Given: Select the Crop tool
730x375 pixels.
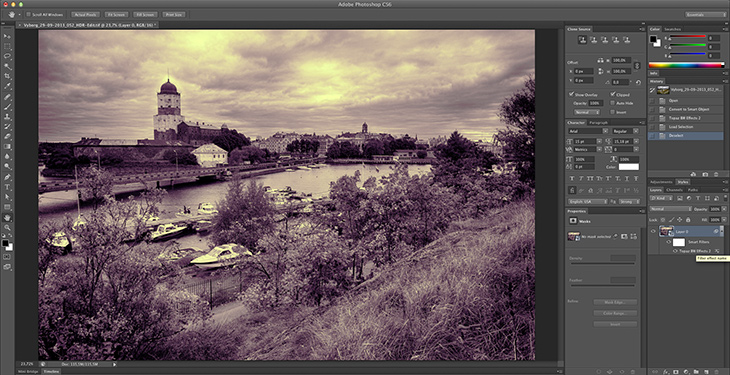Looking at the screenshot, I should (7, 76).
